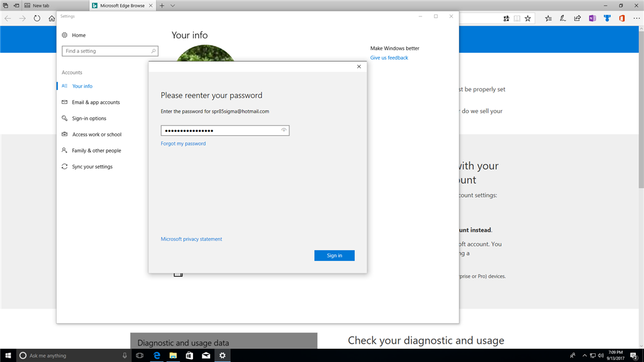Click the profile picture in Your info
Image resolution: width=644 pixels, height=362 pixels.
(x=206, y=53)
